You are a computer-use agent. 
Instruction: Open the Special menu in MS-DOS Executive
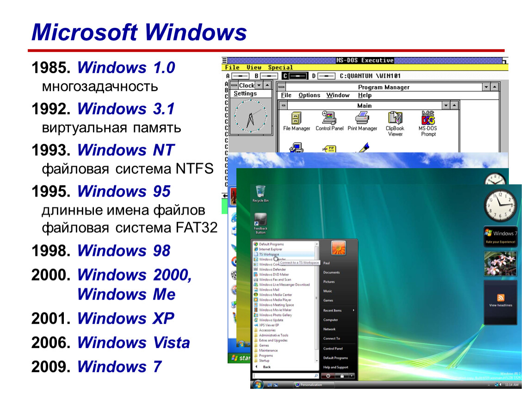pos(280,67)
